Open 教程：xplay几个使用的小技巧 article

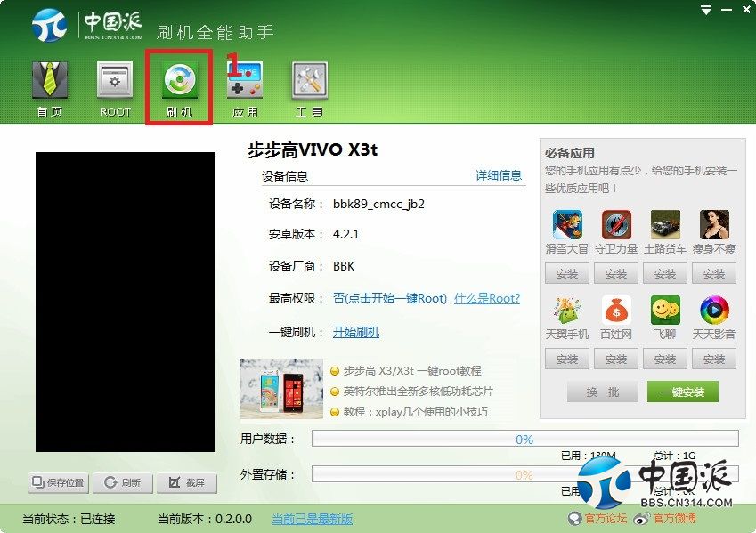pyautogui.click(x=415, y=412)
